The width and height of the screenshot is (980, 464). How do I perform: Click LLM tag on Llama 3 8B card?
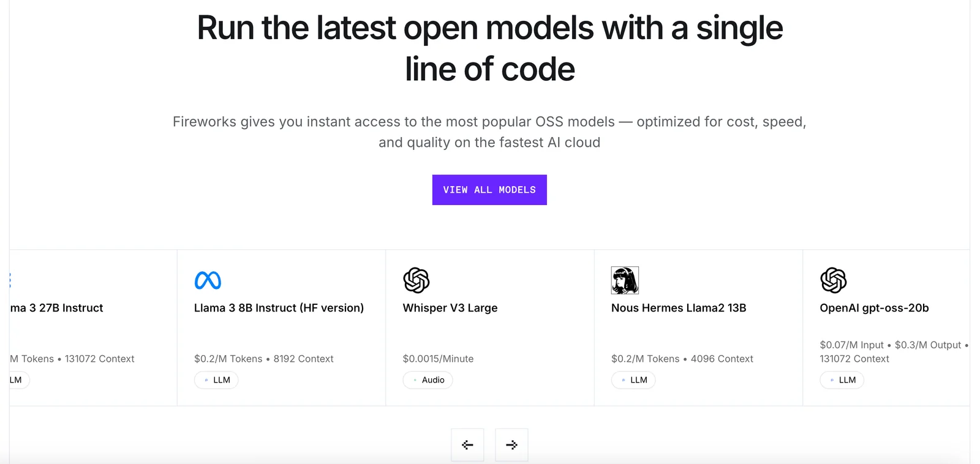coord(216,380)
